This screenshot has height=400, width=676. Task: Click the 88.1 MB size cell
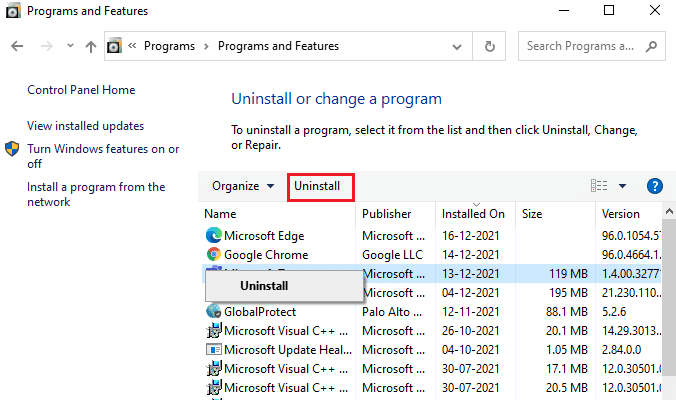tap(566, 312)
